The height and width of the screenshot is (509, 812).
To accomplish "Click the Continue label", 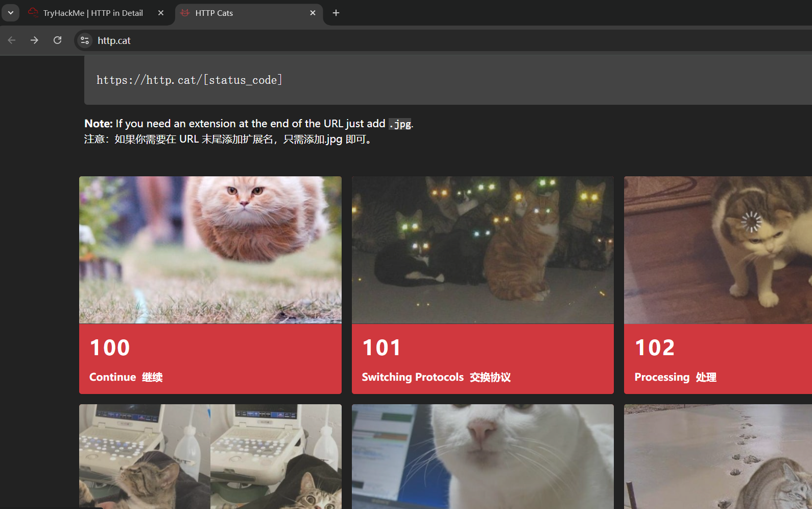I will 112,377.
